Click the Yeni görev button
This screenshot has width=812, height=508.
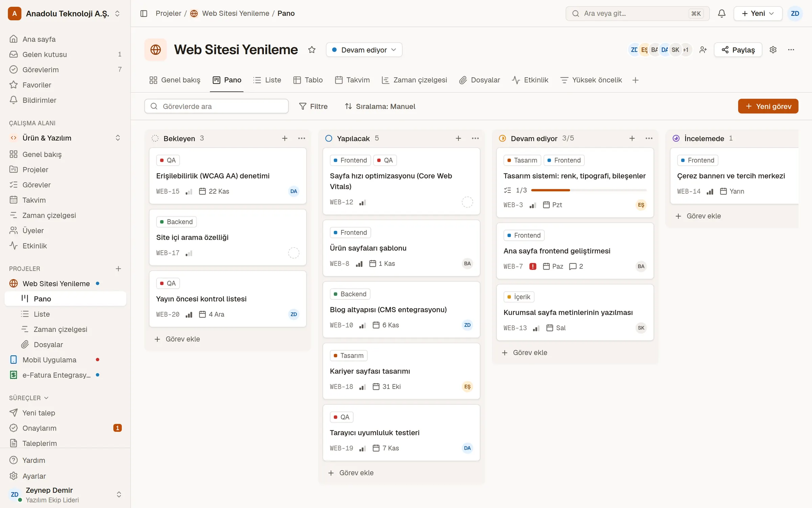tap(768, 106)
